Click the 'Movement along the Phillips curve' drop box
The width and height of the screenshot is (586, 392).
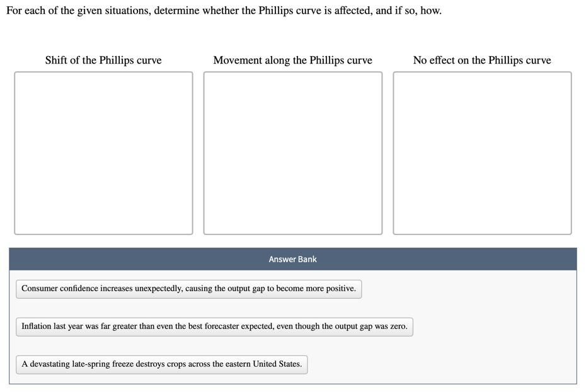(x=292, y=153)
